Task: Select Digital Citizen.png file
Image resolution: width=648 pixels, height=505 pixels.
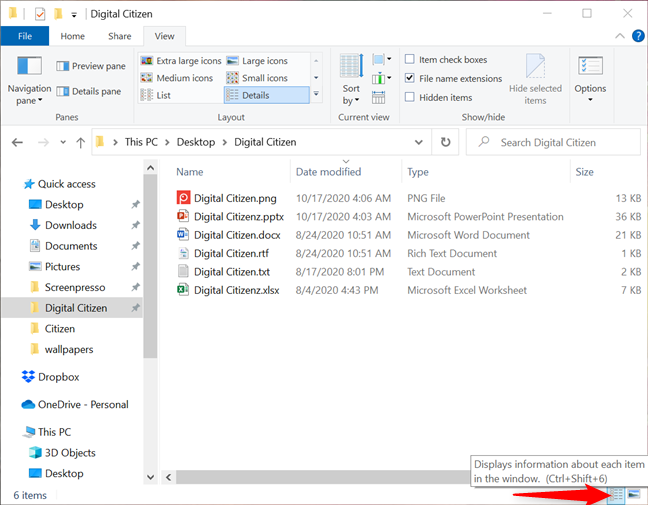Action: pyautogui.click(x=235, y=198)
